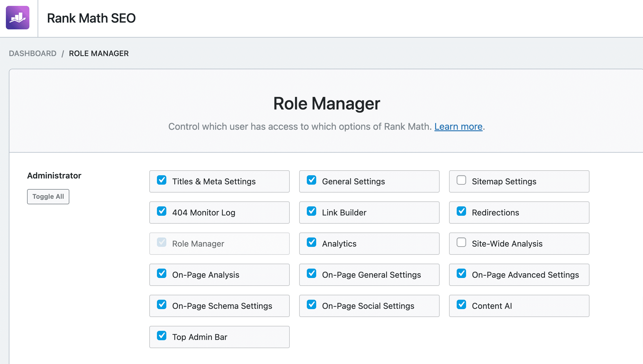Screen dimensions: 643x364
Task: Open the Learn more link
Action: point(458,127)
